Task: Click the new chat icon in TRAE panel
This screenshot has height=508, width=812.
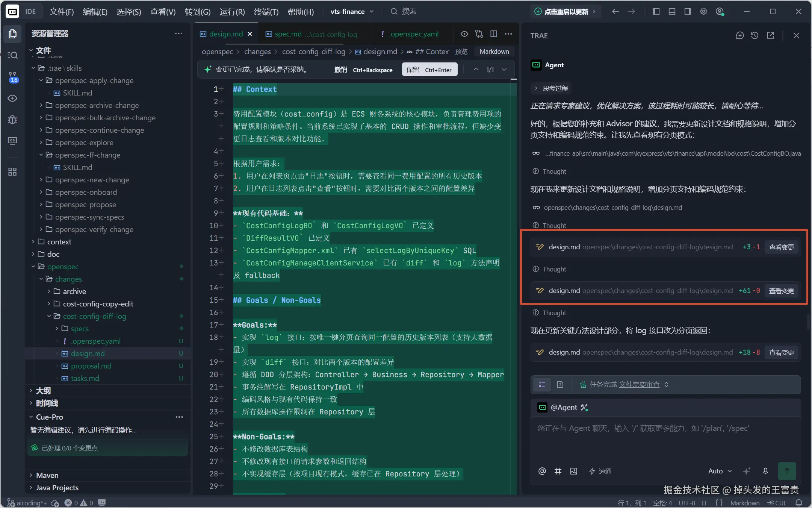Action: tap(739, 35)
